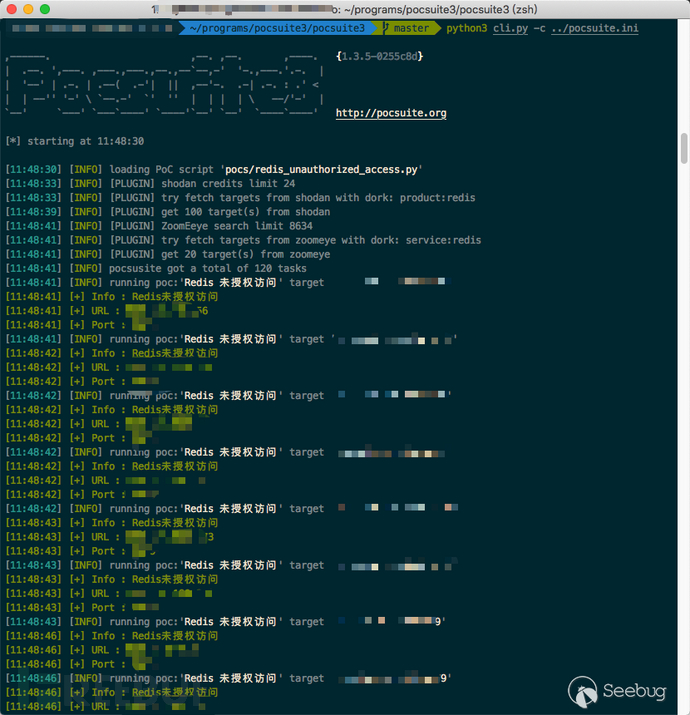The width and height of the screenshot is (690, 715).
Task: Click the redis_unauthorized_access.py script path
Action: [x=321, y=170]
